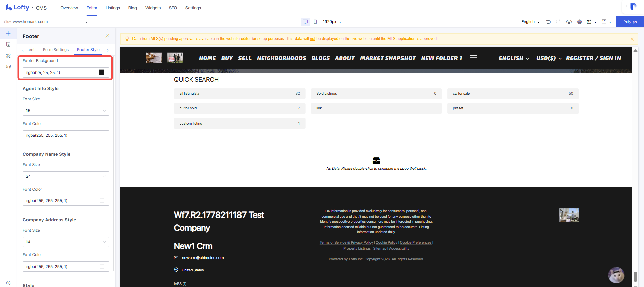
Task: Click the globe icon in toolbar
Action: coord(579,22)
